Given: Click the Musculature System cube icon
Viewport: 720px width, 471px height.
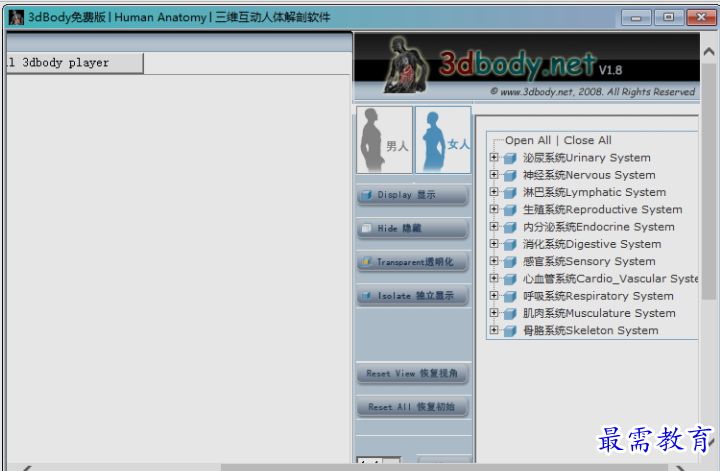Looking at the screenshot, I should click(x=510, y=314).
